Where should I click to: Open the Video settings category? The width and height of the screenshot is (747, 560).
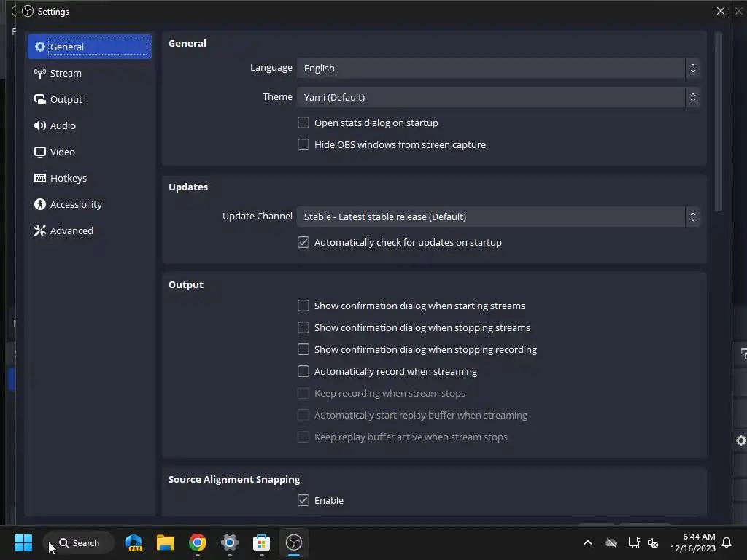point(90,152)
